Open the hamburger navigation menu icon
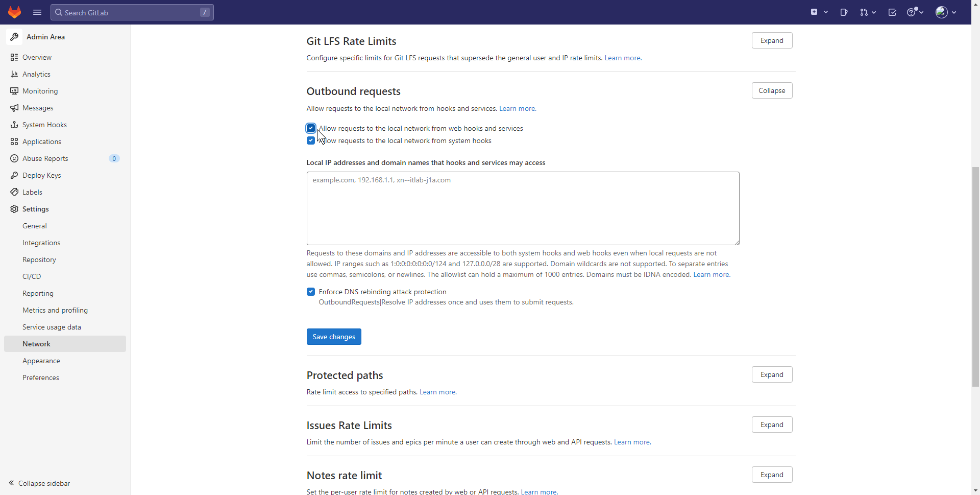The width and height of the screenshot is (980, 495). click(37, 12)
